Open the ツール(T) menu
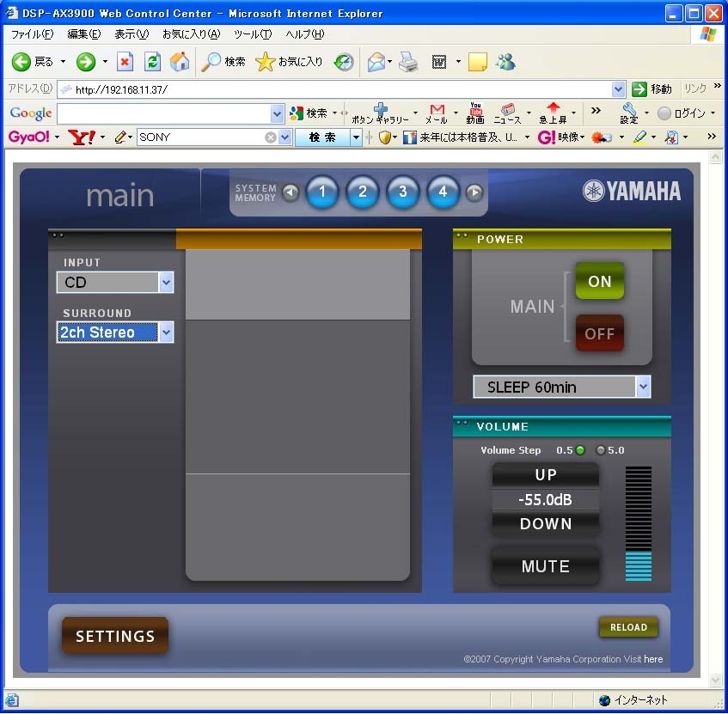Viewport: 728px width, 714px height. pyautogui.click(x=253, y=34)
